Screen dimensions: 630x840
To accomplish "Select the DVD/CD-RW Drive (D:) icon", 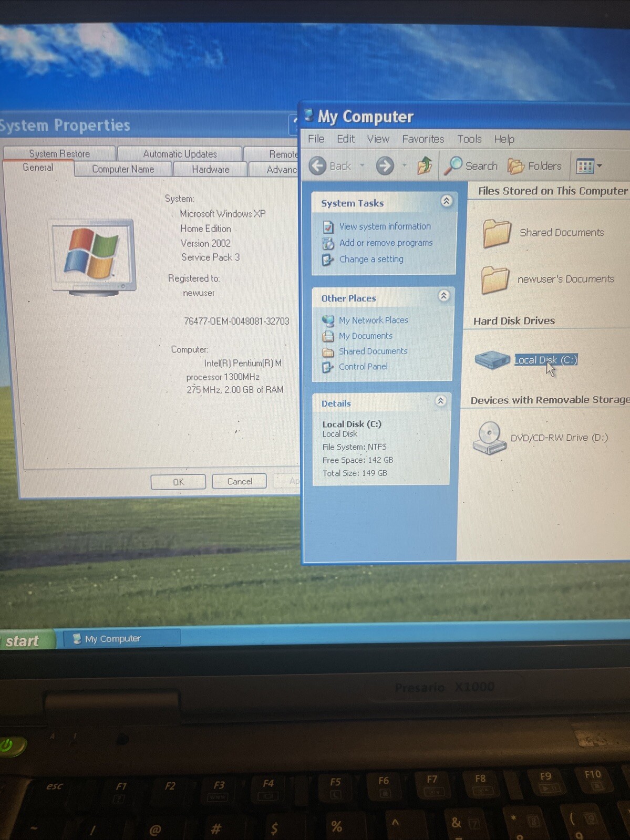I will point(489,438).
